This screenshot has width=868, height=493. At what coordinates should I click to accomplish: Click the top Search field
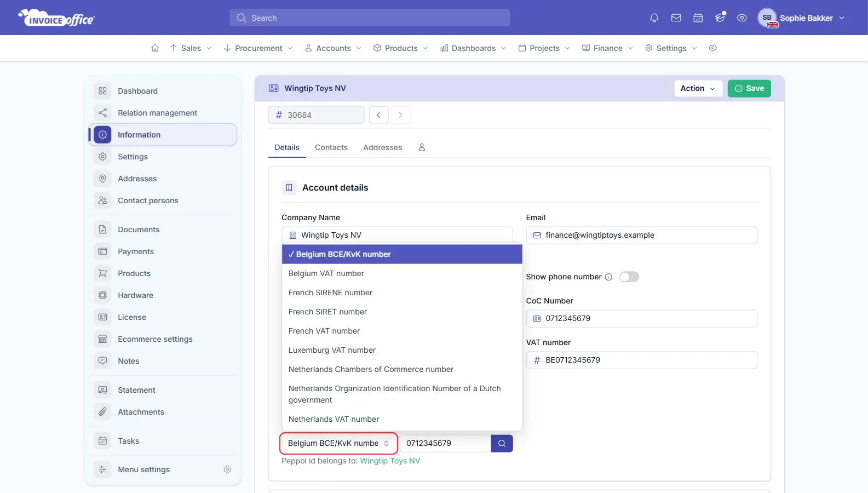tap(370, 18)
